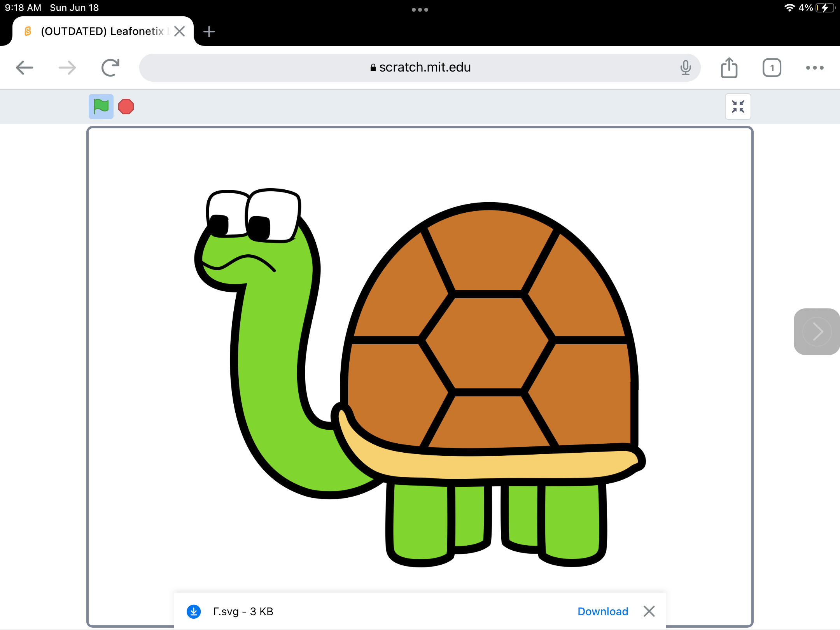The width and height of the screenshot is (840, 630).
Task: Open the slide-over chevron on right edge
Action: (x=817, y=332)
